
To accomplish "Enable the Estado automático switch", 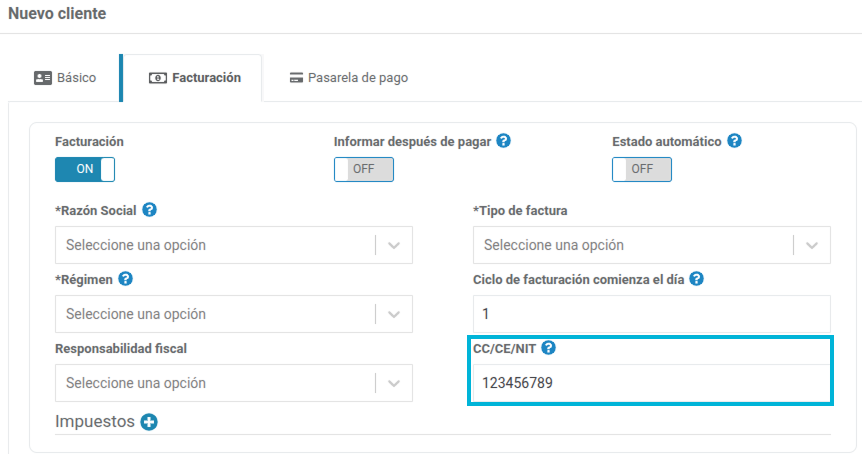I will (642, 169).
